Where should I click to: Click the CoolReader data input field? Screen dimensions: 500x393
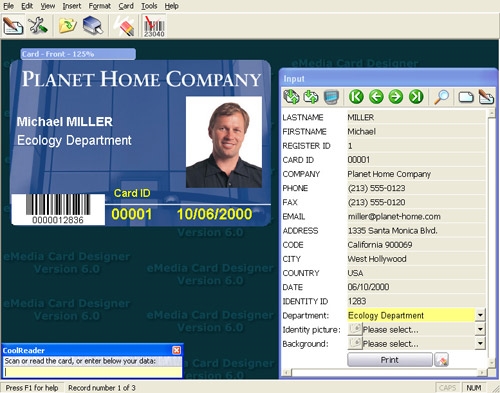[x=93, y=371]
